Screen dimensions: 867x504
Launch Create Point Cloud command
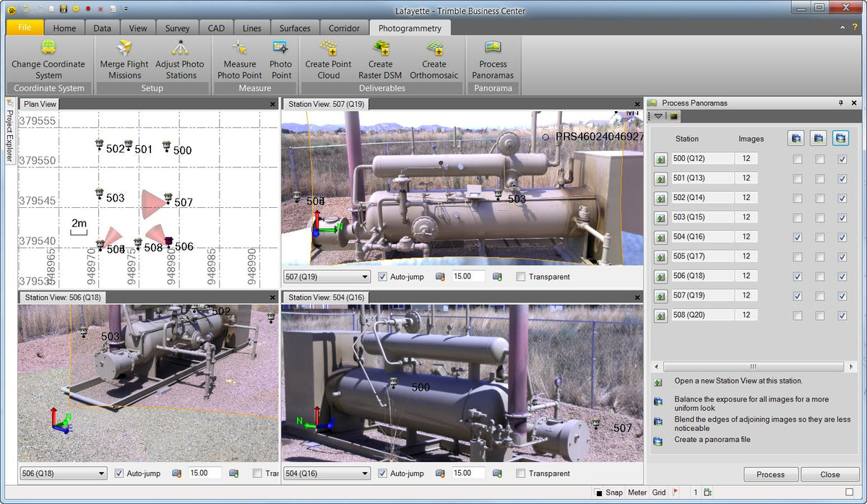(328, 48)
